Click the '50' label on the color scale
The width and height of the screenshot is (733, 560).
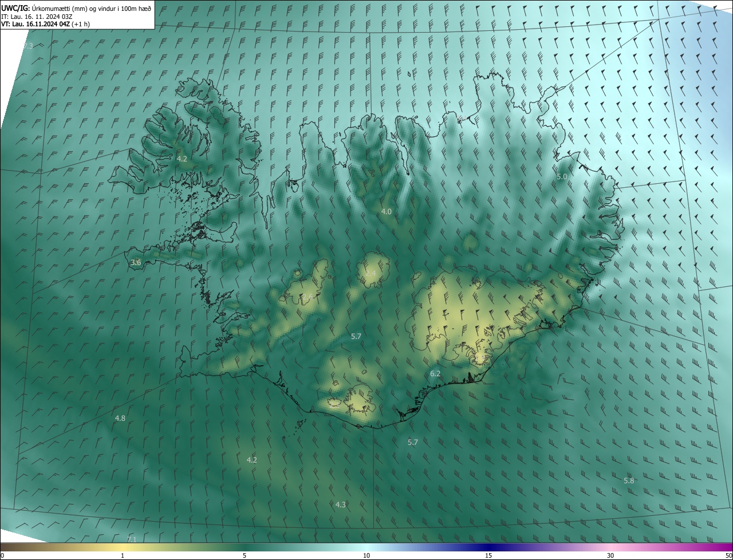(x=728, y=555)
